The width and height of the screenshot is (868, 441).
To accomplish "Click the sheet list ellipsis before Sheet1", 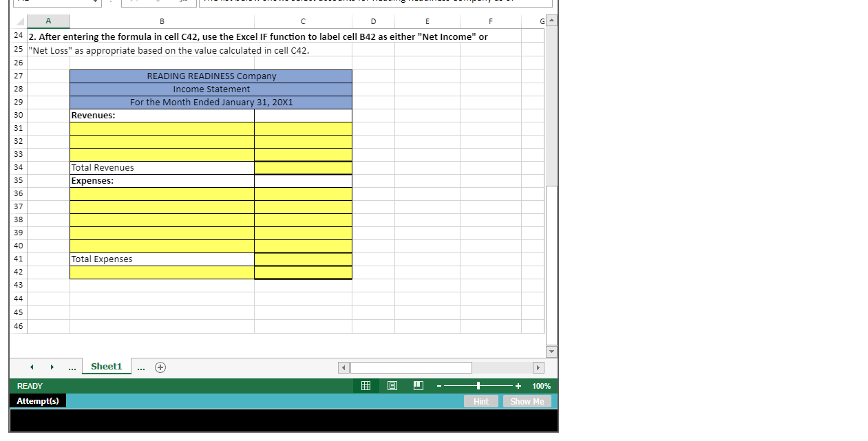I will click(x=72, y=367).
